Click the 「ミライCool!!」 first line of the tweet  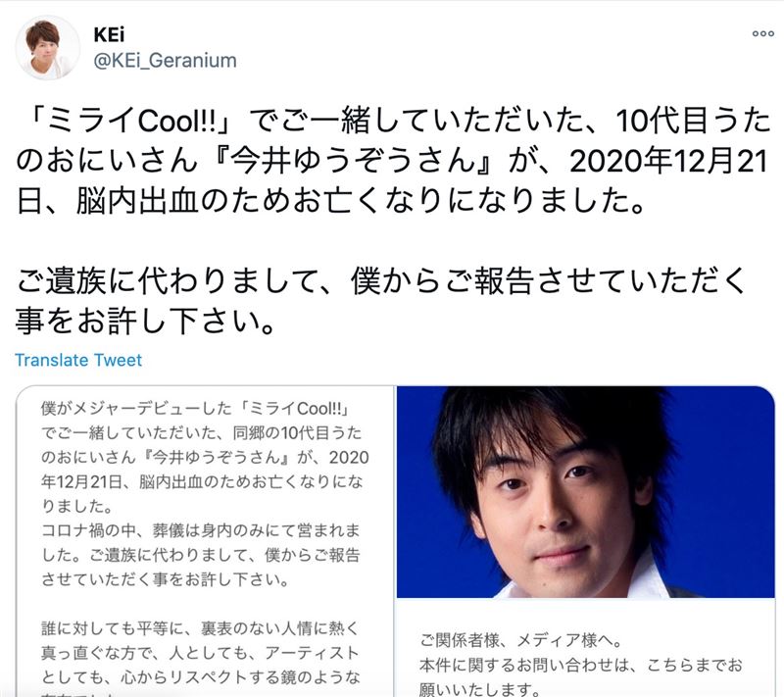pyautogui.click(x=393, y=121)
